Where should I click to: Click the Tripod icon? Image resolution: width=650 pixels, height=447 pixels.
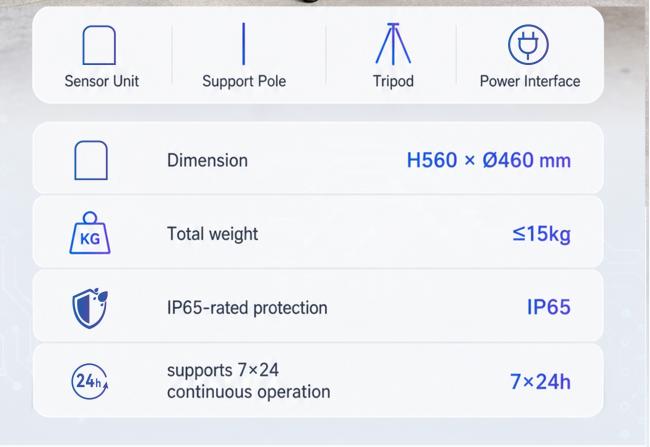tap(393, 44)
